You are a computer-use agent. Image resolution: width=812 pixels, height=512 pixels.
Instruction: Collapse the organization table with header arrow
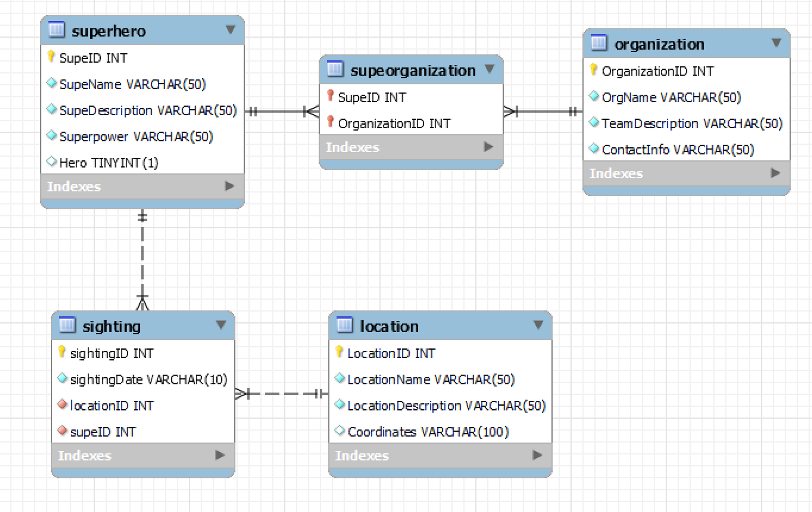click(x=776, y=43)
